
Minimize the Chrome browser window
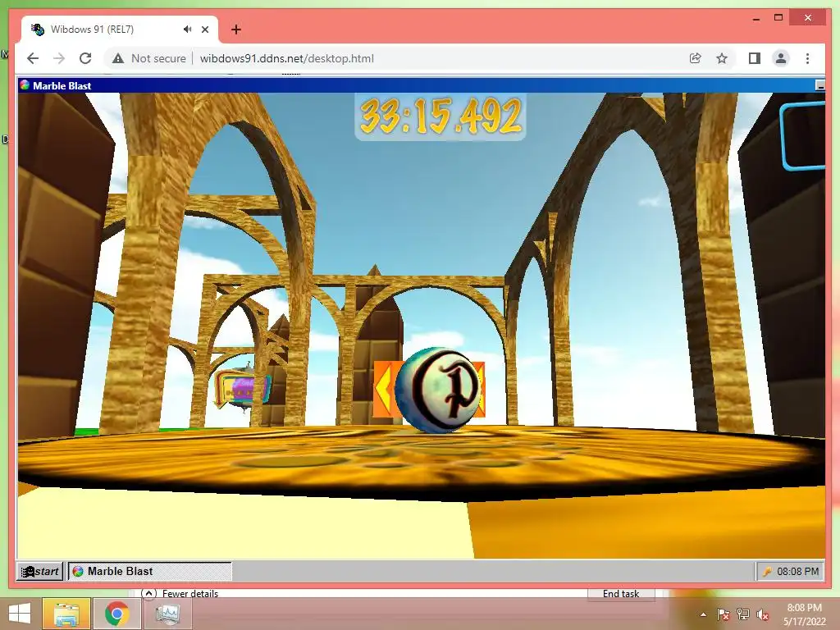point(756,18)
